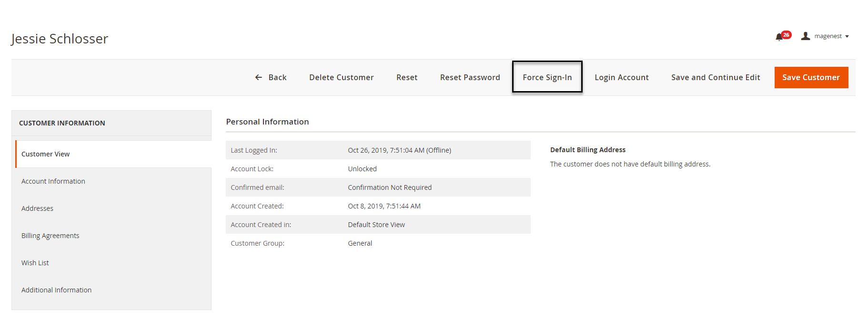Click the Account Lock label
The height and width of the screenshot is (322, 868).
point(252,169)
